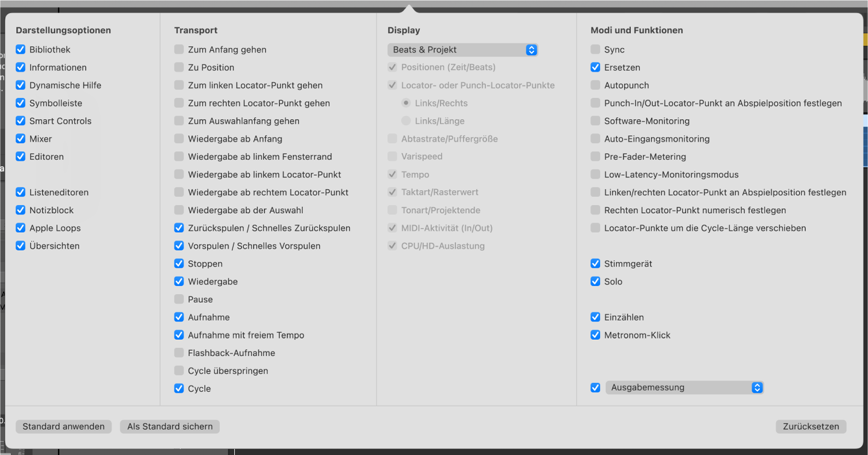868x455 pixels.
Task: Expand the Ausgabemessung dropdown menu
Action: tap(684, 387)
